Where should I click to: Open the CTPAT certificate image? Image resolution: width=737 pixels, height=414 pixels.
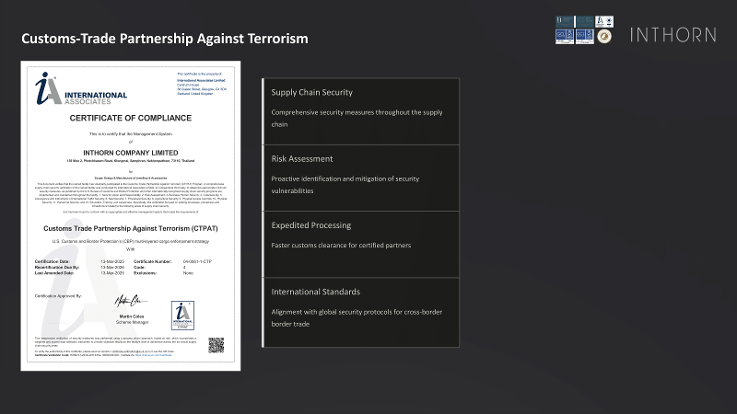[x=131, y=216]
